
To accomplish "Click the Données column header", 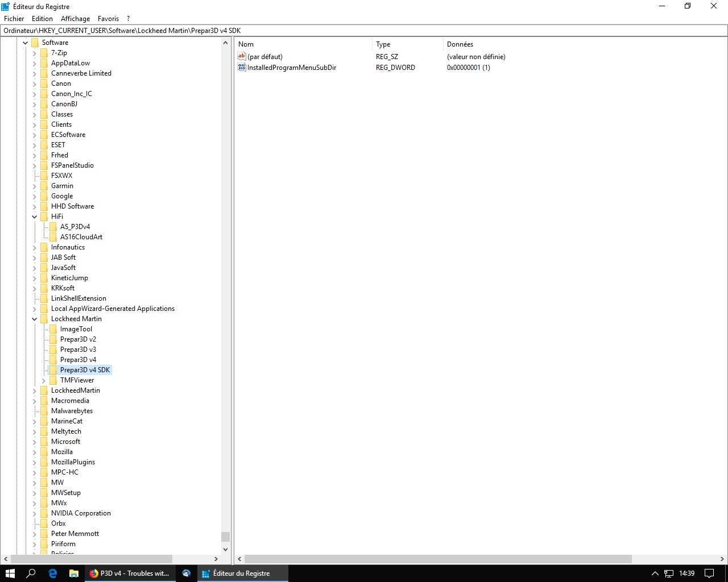I will 460,44.
